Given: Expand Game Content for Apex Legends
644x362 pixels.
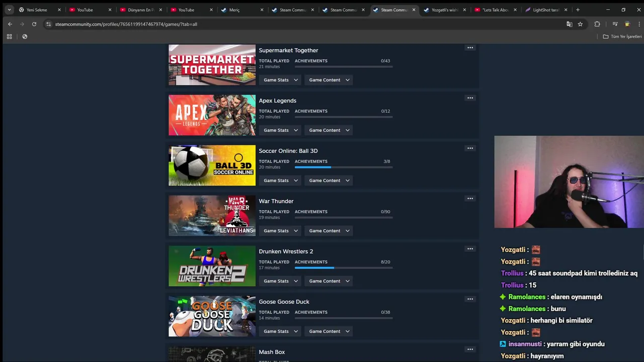Looking at the screenshot, I should pyautogui.click(x=329, y=130).
